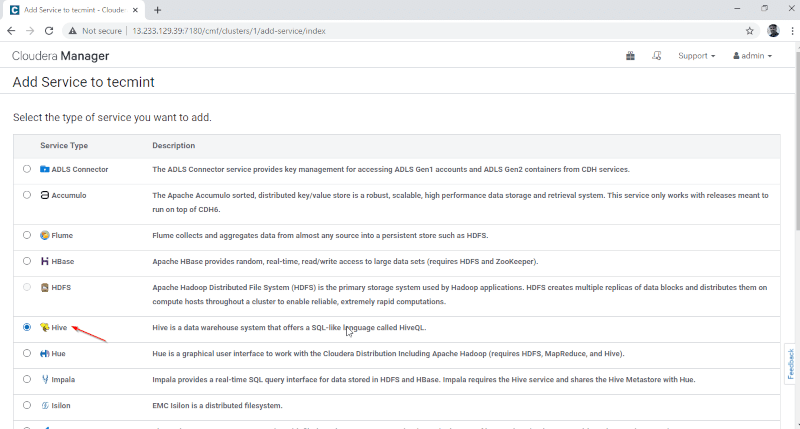Click the Accumulo service icon
This screenshot has height=429, width=800.
(x=45, y=195)
